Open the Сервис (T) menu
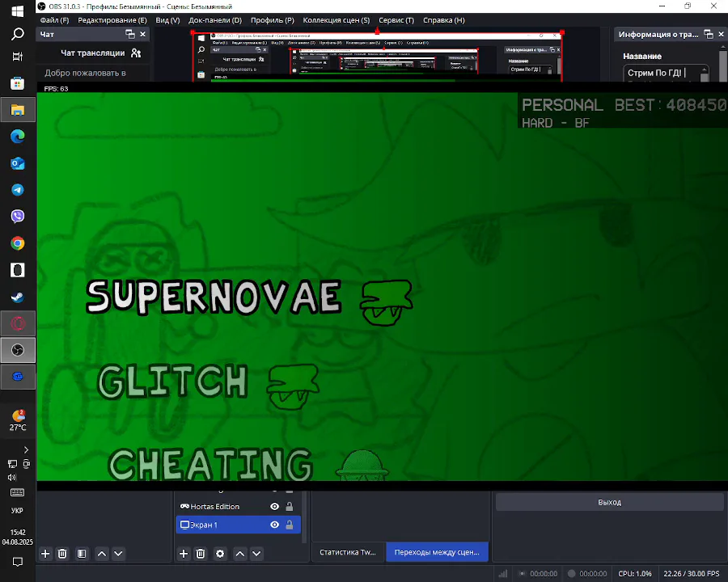This screenshot has height=582, width=728. (396, 20)
